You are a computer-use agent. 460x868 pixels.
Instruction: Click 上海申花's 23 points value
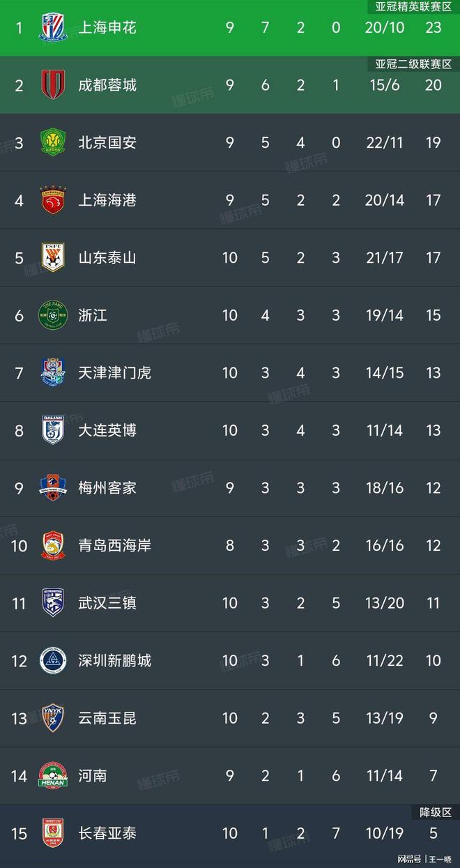point(434,28)
